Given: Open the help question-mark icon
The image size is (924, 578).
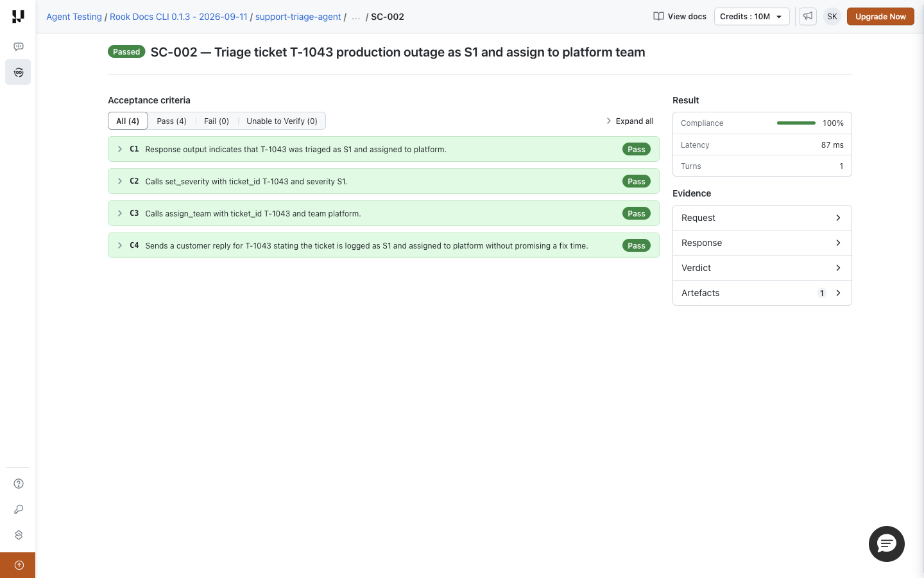Looking at the screenshot, I should (x=19, y=484).
